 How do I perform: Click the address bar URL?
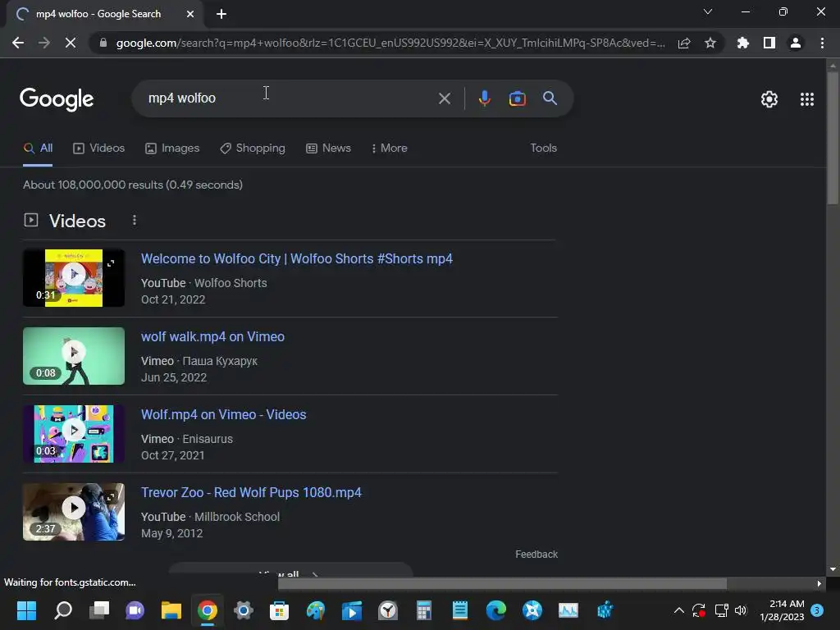[390, 43]
